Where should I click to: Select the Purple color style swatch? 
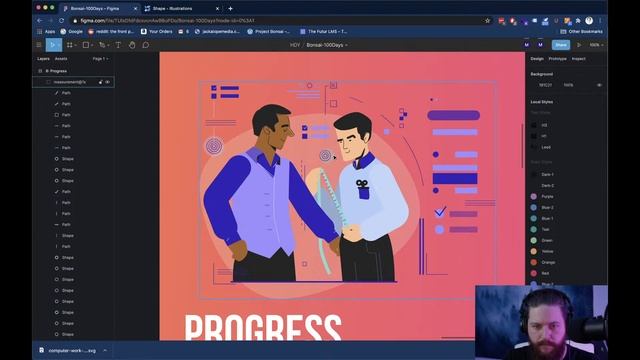(x=533, y=196)
